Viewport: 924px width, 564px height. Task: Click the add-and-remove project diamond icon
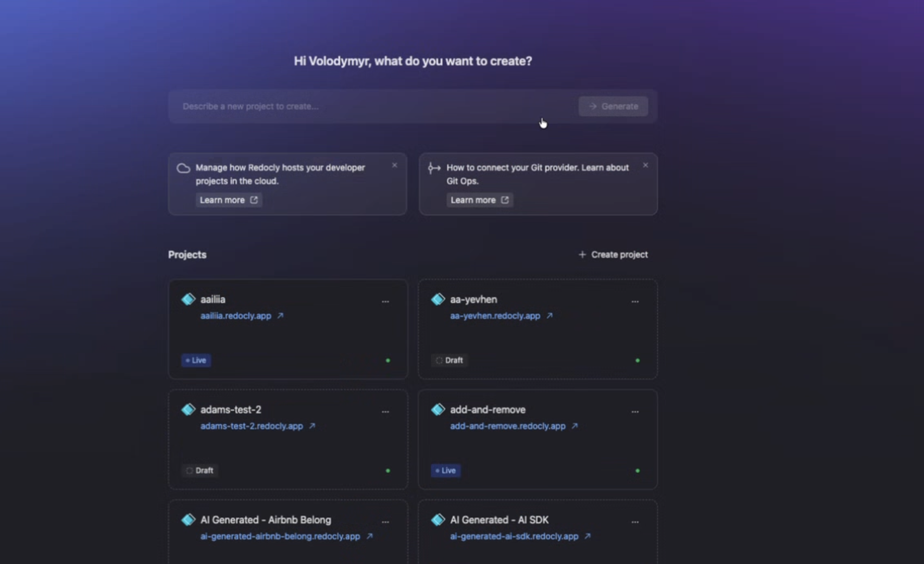pos(438,409)
